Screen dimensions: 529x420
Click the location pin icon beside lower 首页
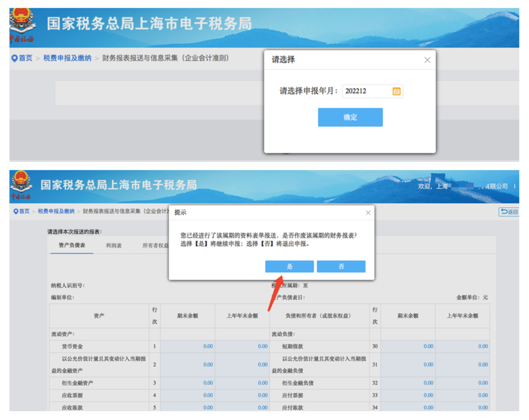(x=16, y=211)
